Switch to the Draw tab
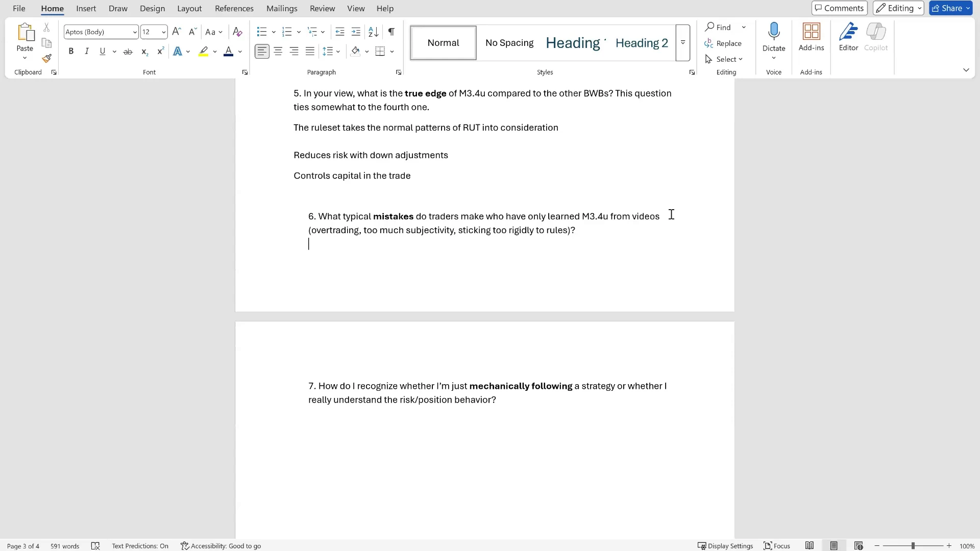Viewport: 980px width, 551px height. [x=118, y=8]
